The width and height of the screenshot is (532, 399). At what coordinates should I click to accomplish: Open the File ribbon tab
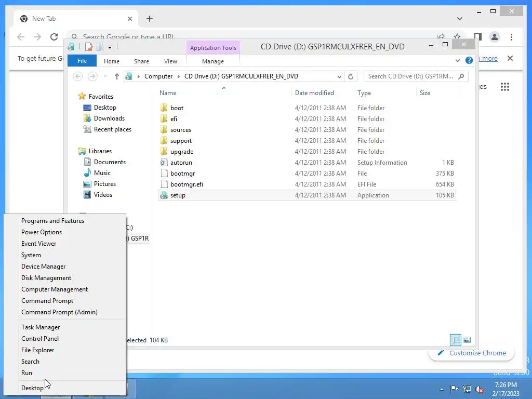coord(82,61)
